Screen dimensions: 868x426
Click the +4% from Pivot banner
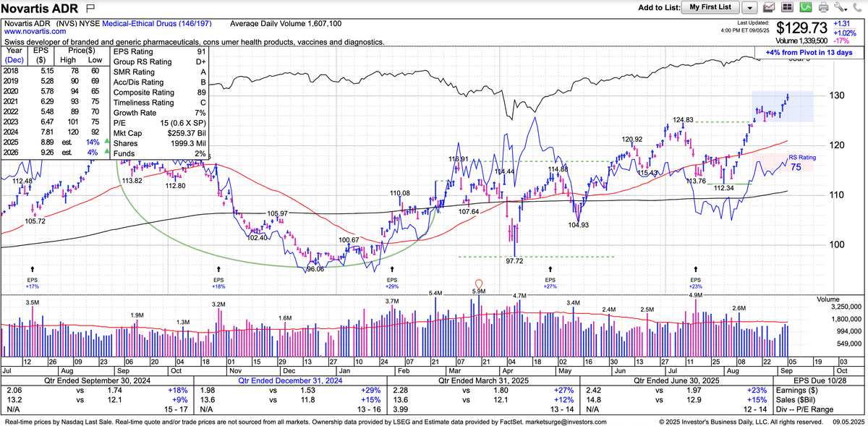point(809,53)
